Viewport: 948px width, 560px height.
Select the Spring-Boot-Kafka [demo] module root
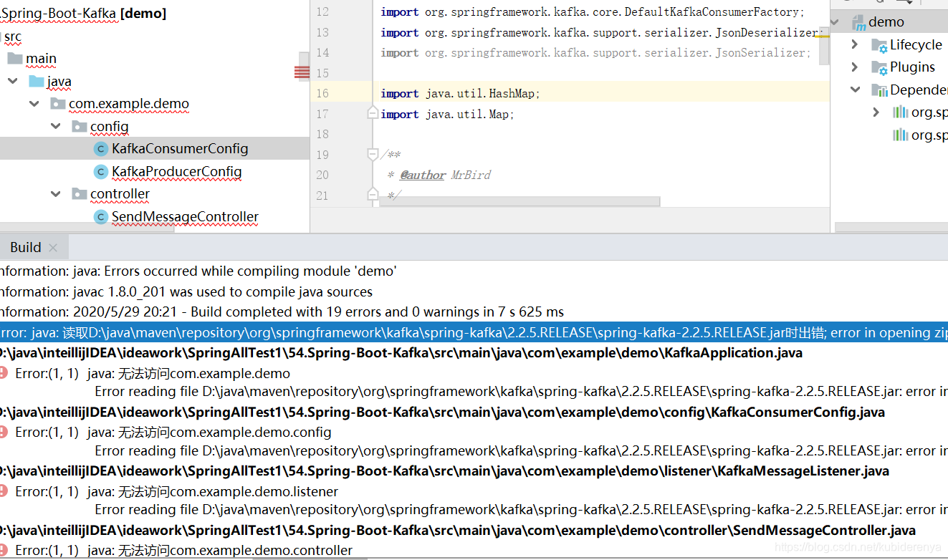[83, 14]
